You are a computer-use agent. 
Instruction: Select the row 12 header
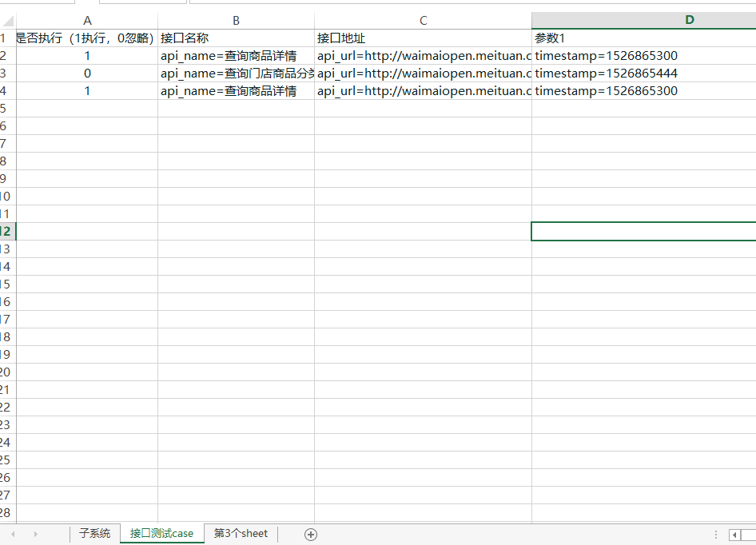[6, 231]
